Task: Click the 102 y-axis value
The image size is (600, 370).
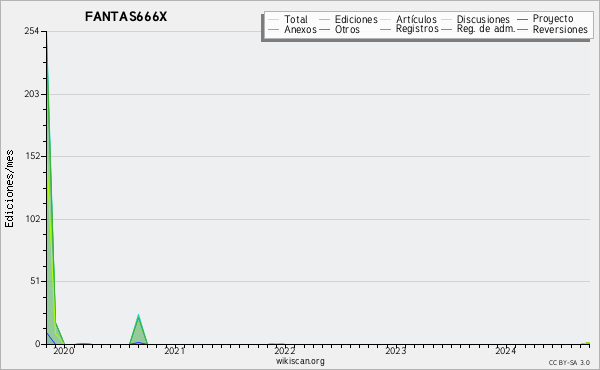Action: pyautogui.click(x=33, y=219)
